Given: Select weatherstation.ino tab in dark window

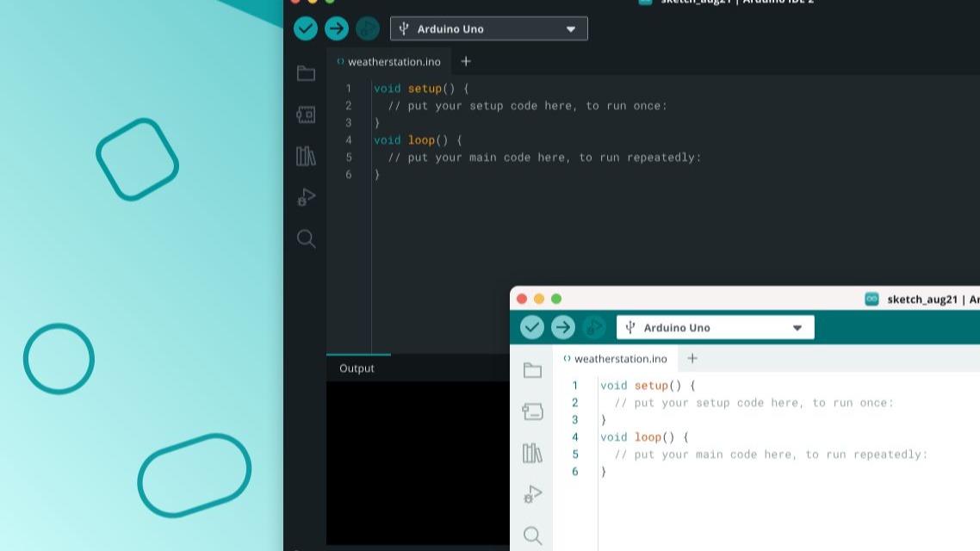Looking at the screenshot, I should 388,62.
